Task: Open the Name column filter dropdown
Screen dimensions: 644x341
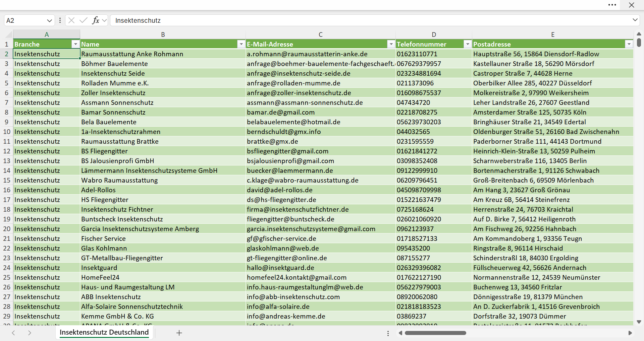Action: pyautogui.click(x=241, y=44)
